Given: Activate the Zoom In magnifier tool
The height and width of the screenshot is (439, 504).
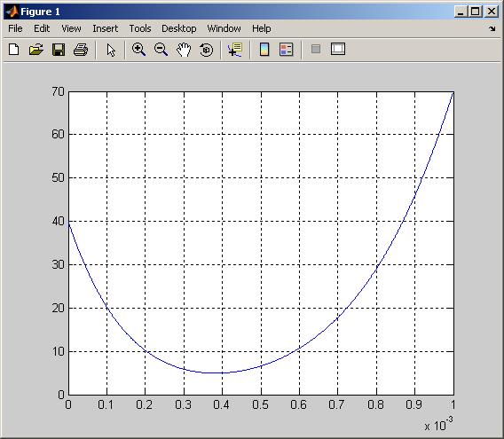Looking at the screenshot, I should point(138,50).
